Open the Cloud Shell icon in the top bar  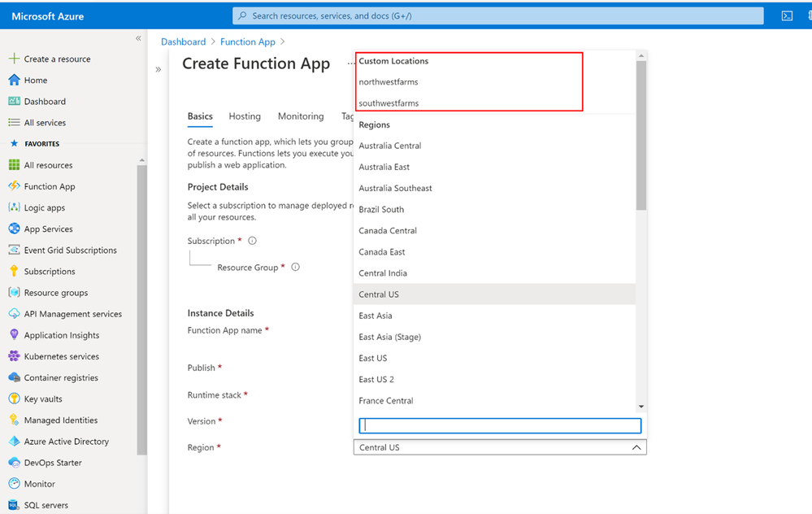point(787,16)
